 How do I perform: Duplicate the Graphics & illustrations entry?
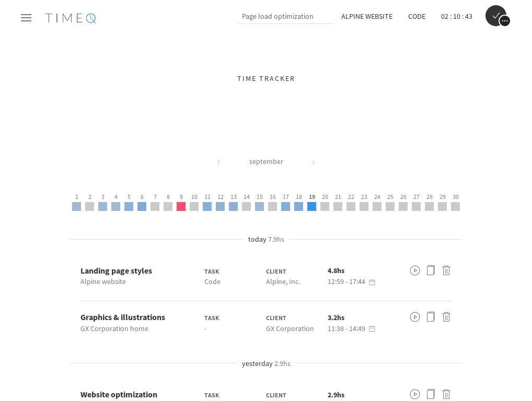(x=431, y=317)
